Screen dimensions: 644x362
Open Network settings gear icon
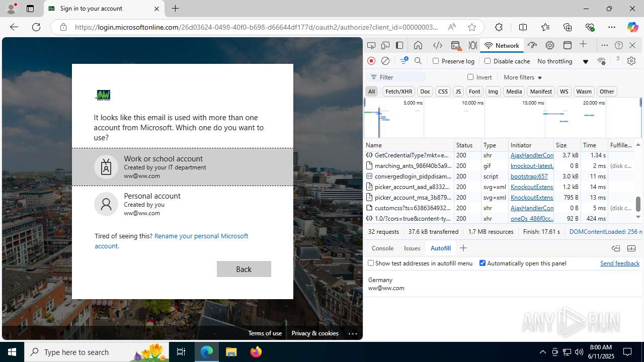coord(631,61)
